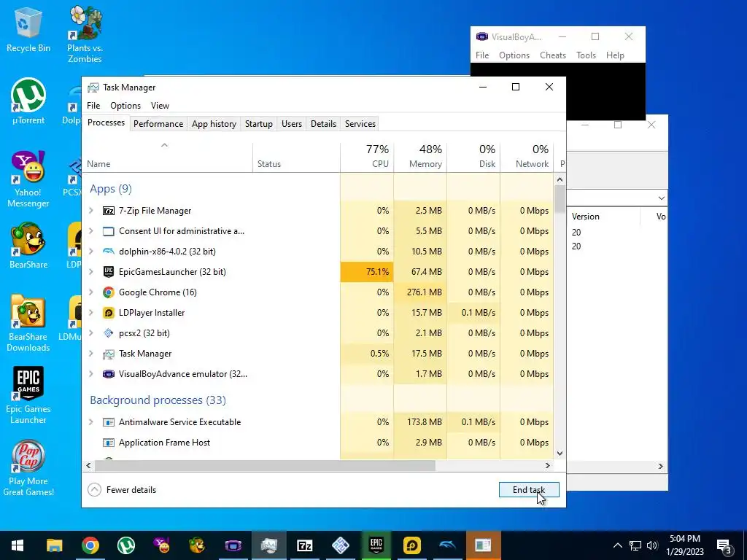
Task: Sort processes by Disk column header
Action: pos(473,157)
